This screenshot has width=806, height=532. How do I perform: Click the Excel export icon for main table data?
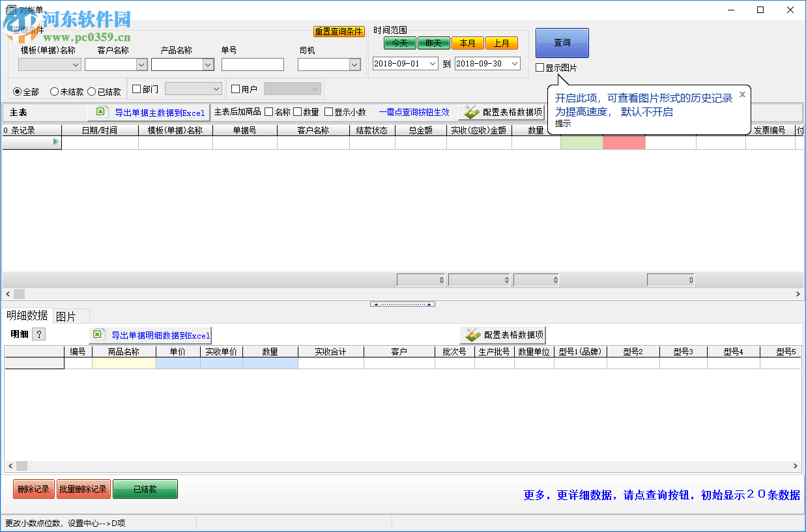[100, 112]
